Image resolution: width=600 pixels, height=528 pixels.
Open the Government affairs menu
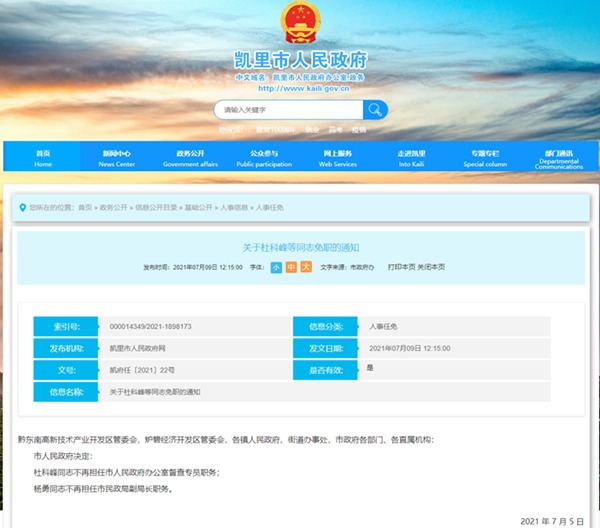(190, 158)
